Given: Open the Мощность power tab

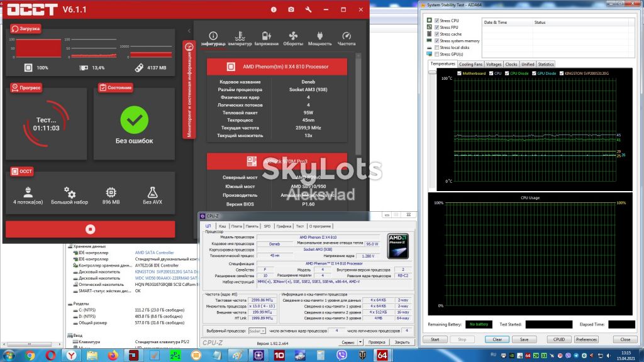Looking at the screenshot, I should point(319,38).
